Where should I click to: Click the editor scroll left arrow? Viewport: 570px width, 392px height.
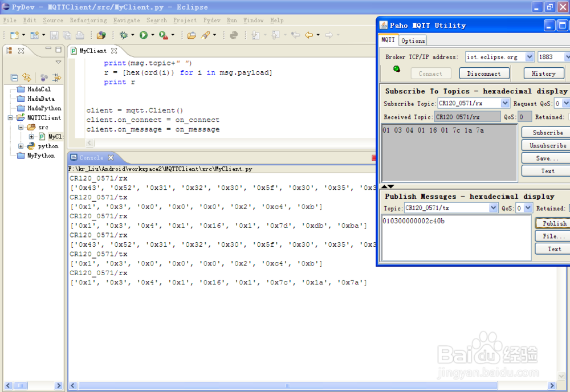point(90,143)
